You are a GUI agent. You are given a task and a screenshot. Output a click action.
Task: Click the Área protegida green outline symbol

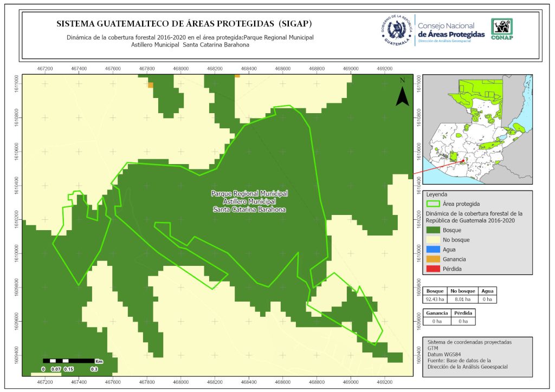pyautogui.click(x=433, y=204)
